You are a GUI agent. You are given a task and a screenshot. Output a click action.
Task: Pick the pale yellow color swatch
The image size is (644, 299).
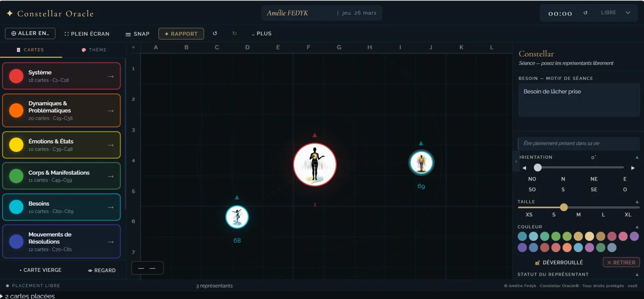(589, 236)
